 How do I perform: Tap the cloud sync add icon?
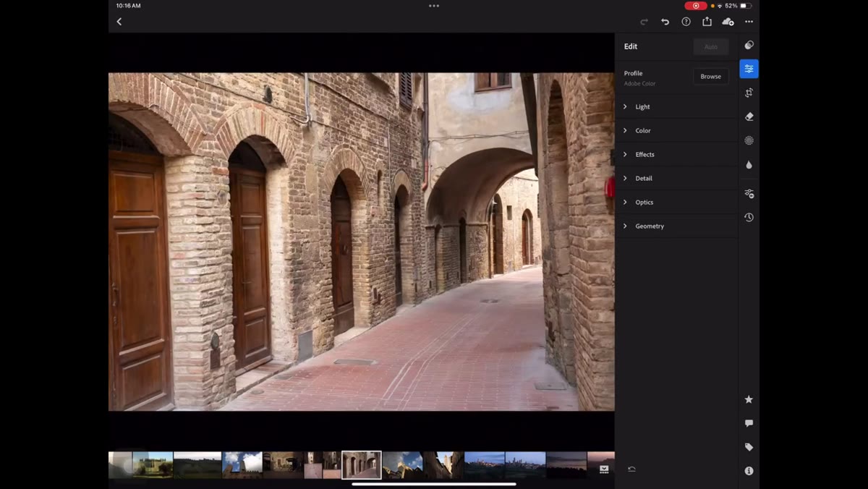[728, 22]
